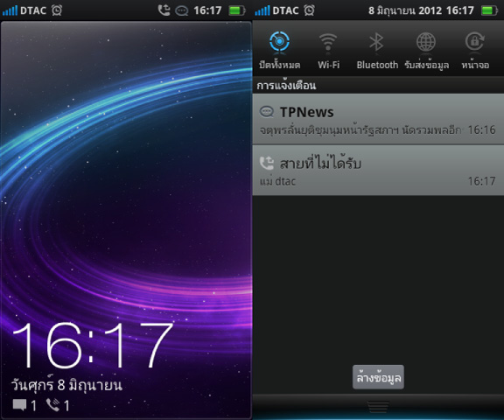Tap the phone icon in missed call notification

(267, 163)
